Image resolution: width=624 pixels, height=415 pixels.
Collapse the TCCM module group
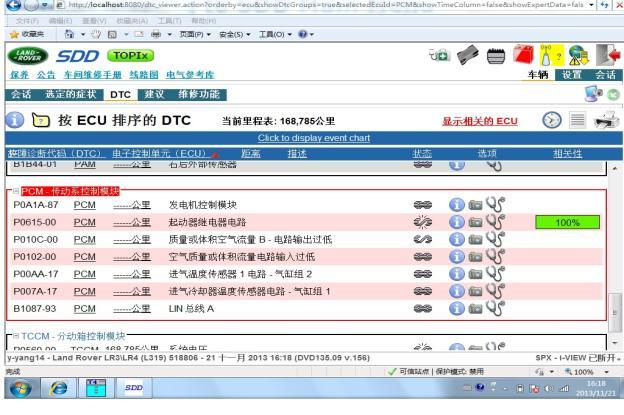tap(16, 336)
